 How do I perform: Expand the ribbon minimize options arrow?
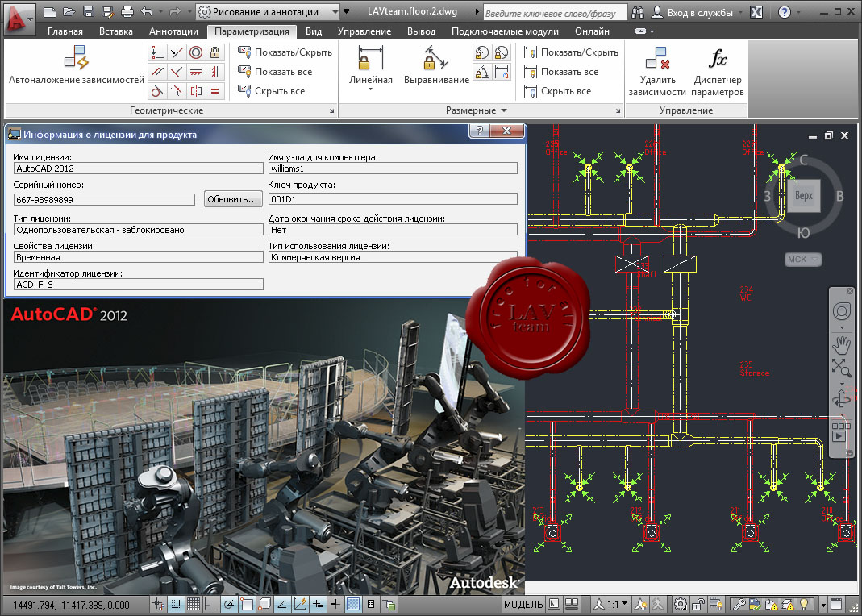tap(652, 32)
